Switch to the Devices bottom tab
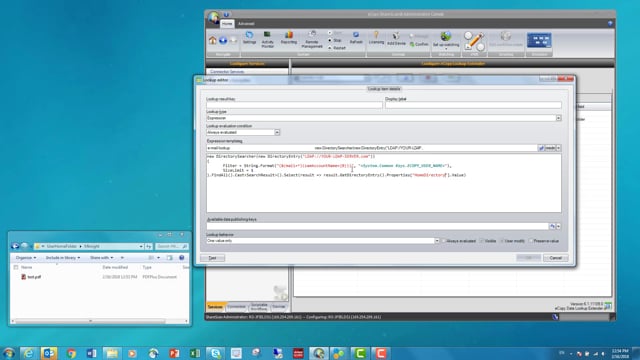The image size is (640, 360). (x=279, y=307)
